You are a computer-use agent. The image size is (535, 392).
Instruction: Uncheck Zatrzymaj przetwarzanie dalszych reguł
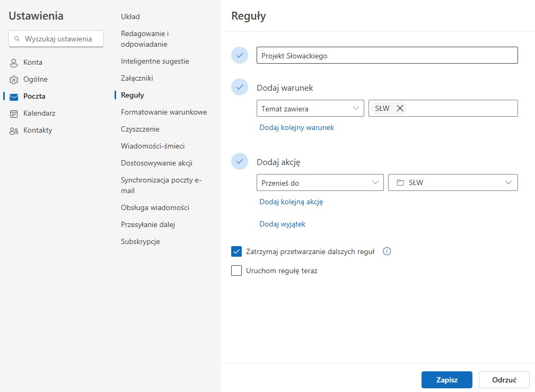236,251
